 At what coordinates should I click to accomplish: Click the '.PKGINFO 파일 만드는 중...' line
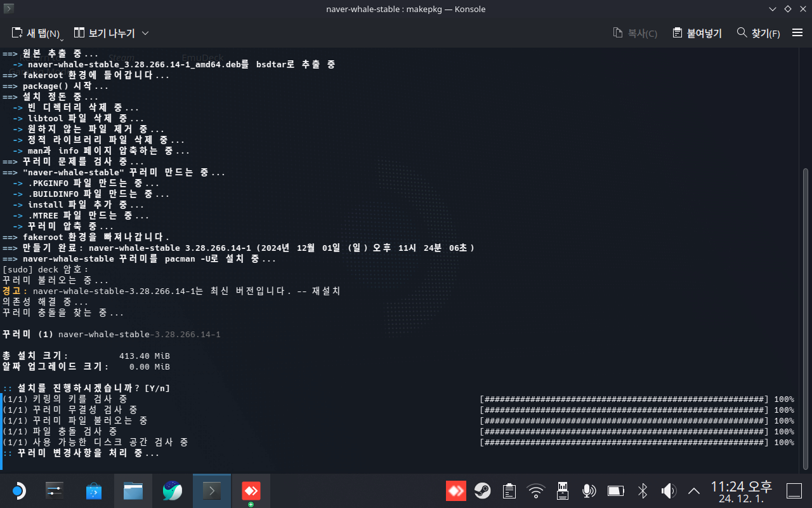(x=86, y=183)
